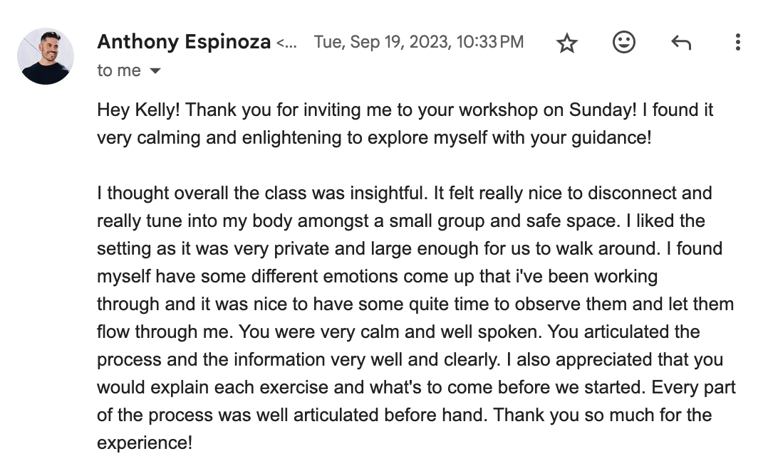Click the Tue, Sep 19, 2023 timestamp
768x461 pixels.
coord(419,42)
